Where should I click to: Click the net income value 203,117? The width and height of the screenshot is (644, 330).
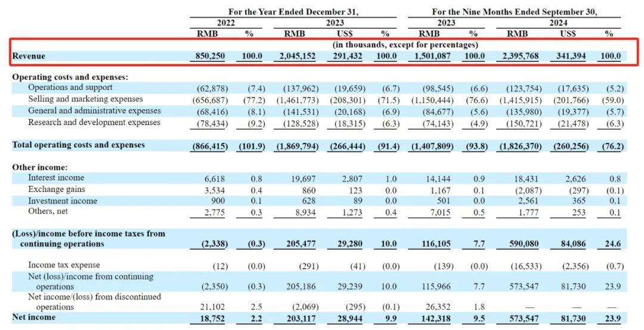(x=301, y=319)
